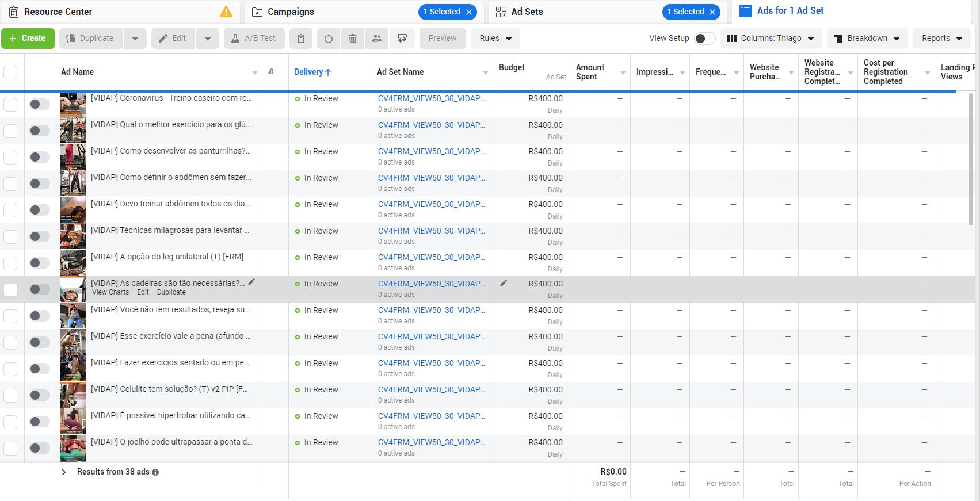Click the revert/undo circular arrow icon
The image size is (980, 501).
(x=328, y=39)
